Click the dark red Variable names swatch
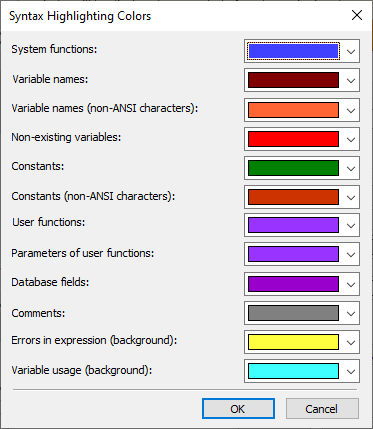Viewport: 373px width, 429px height. [293, 80]
